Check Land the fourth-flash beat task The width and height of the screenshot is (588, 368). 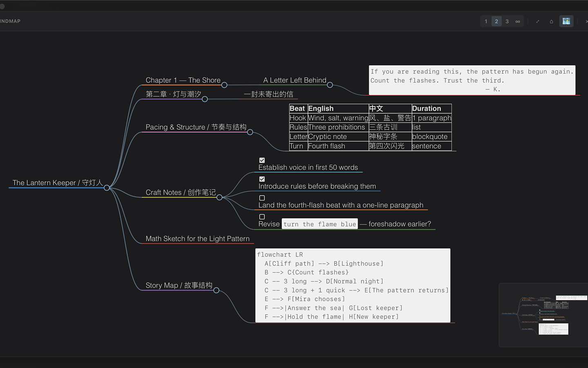(x=262, y=198)
